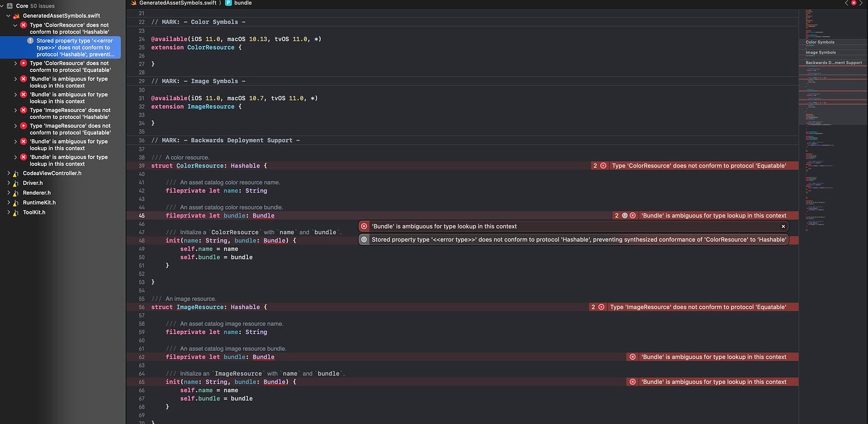Select Renderer.h in the navigator
The width and height of the screenshot is (868, 424).
[x=36, y=192]
